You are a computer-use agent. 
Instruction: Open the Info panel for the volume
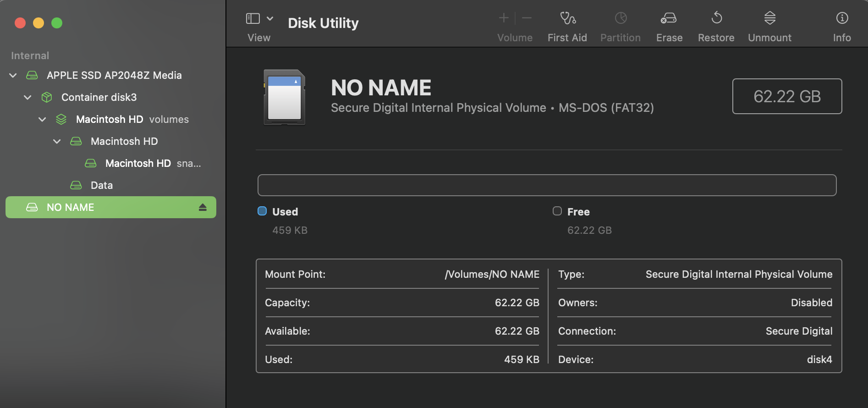(841, 19)
